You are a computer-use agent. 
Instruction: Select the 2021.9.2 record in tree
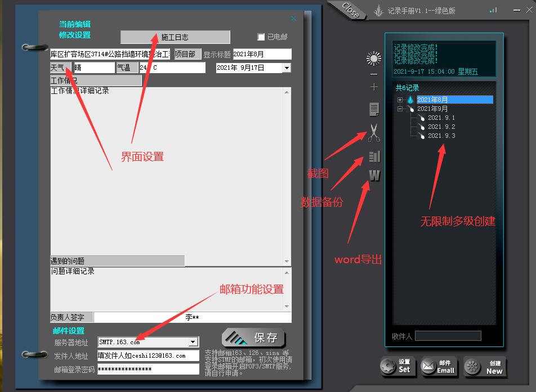click(441, 127)
